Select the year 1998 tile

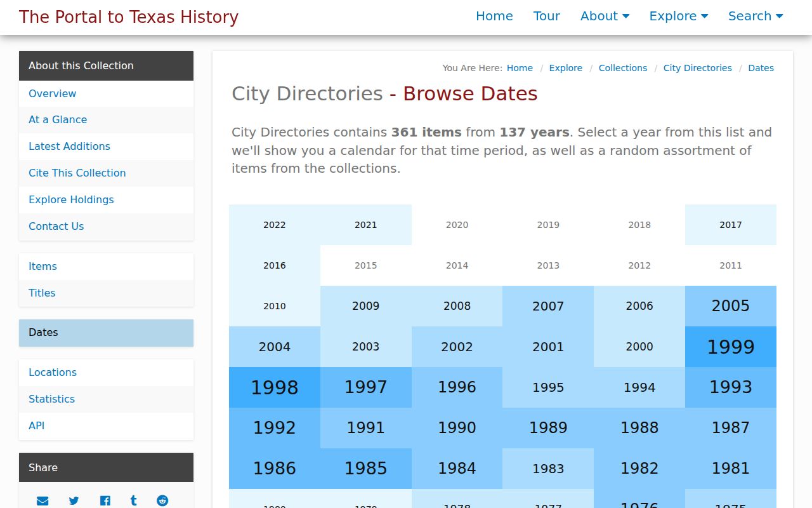pyautogui.click(x=275, y=387)
